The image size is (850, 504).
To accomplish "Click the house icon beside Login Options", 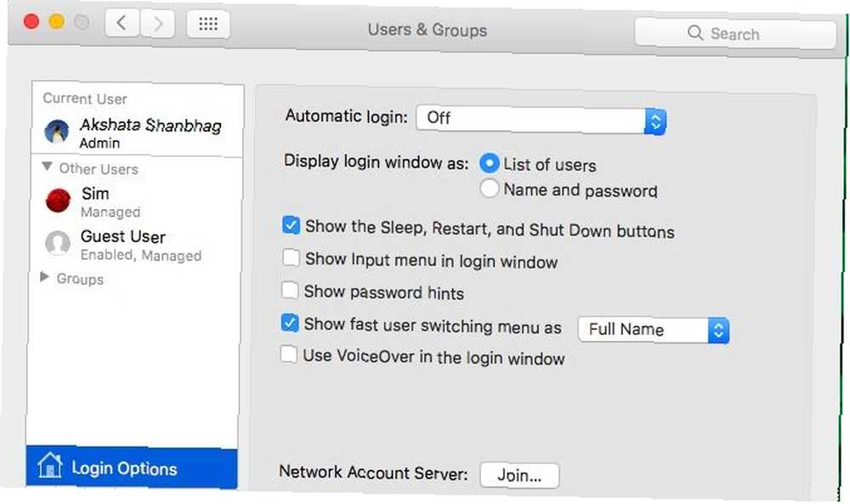I will (x=50, y=466).
